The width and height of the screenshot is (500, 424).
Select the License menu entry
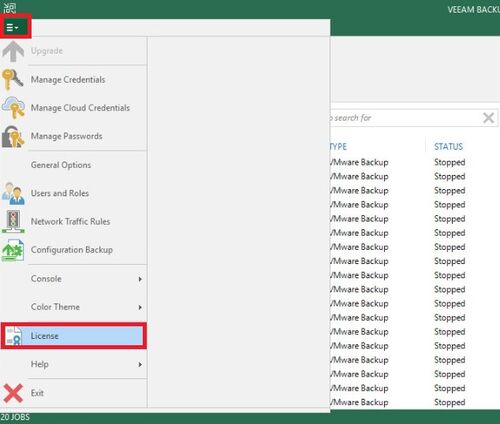[74, 336]
